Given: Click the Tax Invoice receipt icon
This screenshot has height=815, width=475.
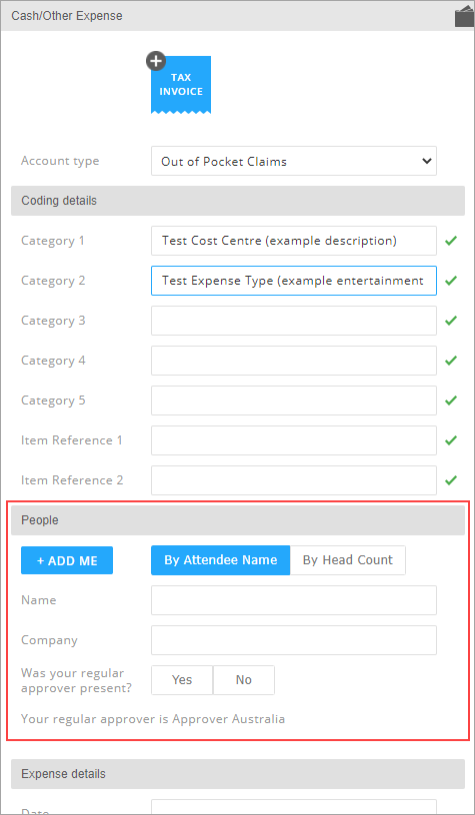Looking at the screenshot, I should click(181, 85).
